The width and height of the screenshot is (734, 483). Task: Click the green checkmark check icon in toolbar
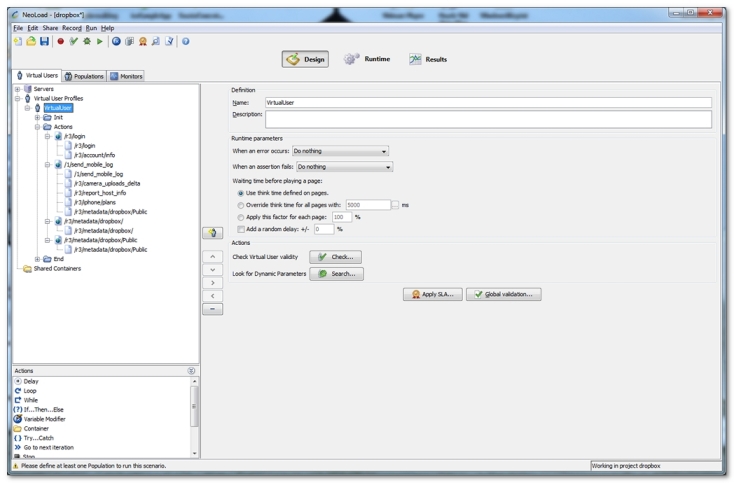[73, 42]
